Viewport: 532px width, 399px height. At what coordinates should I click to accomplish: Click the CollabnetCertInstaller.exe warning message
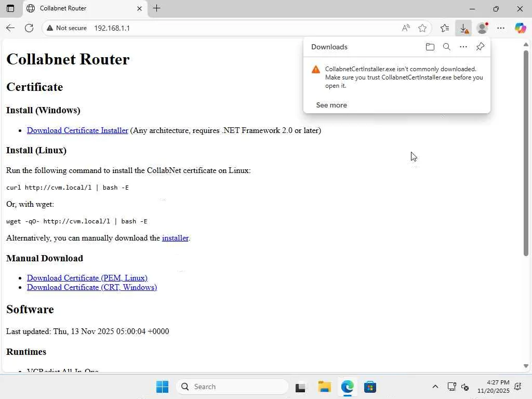(404, 77)
